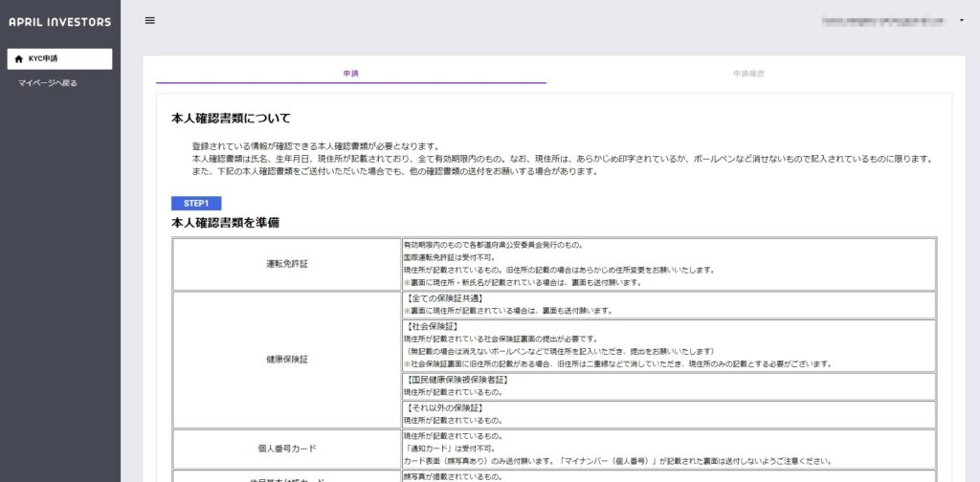The width and height of the screenshot is (980, 482).
Task: Click the 健康保険証 table cell
Action: tap(286, 360)
